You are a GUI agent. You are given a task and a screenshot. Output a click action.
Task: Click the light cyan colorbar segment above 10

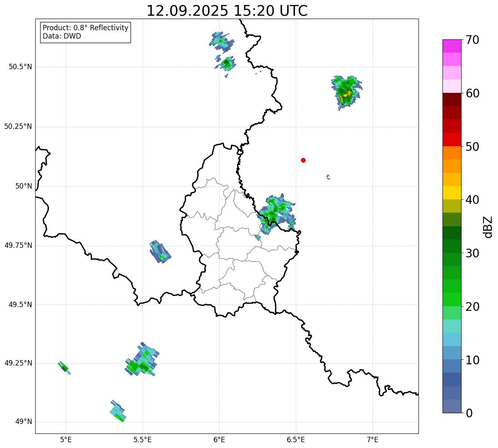coord(452,340)
